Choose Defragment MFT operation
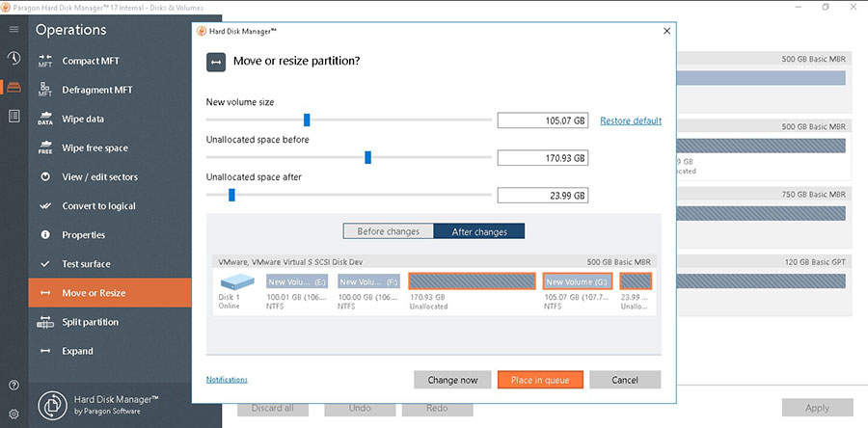Image resolution: width=868 pixels, height=428 pixels. (110, 90)
